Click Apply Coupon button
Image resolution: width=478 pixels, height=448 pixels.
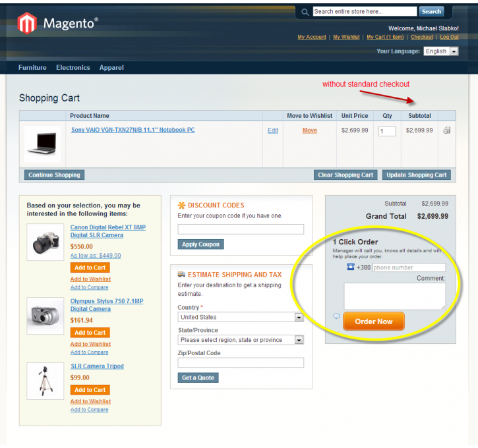[x=200, y=244]
